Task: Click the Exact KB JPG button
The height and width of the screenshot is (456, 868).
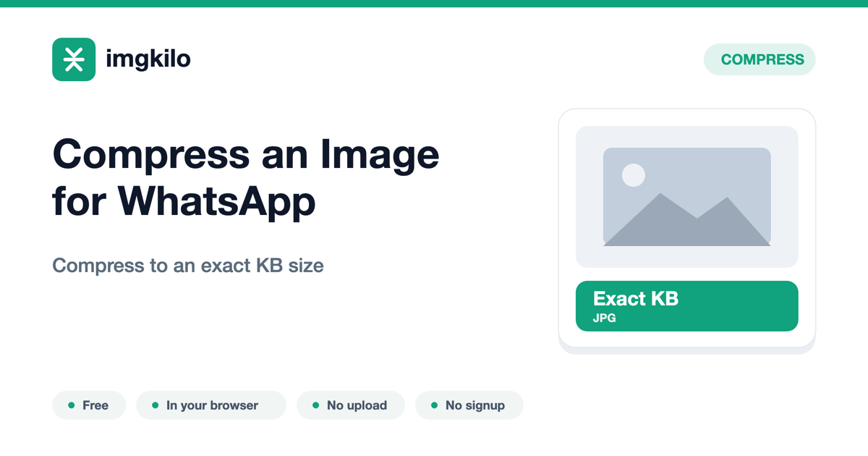Action: point(687,306)
